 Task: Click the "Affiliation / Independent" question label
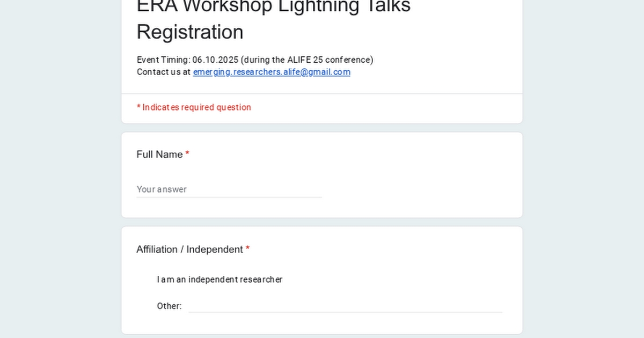189,249
